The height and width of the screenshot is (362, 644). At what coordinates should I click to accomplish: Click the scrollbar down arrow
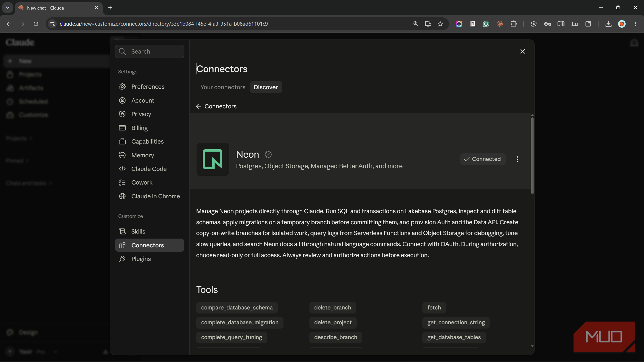pyautogui.click(x=532, y=346)
